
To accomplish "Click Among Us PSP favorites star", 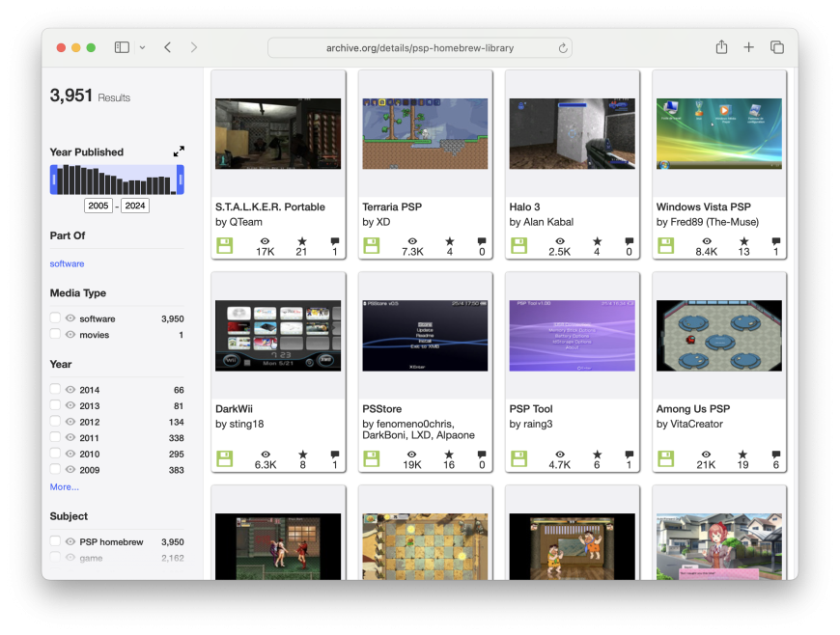I will click(x=743, y=455).
